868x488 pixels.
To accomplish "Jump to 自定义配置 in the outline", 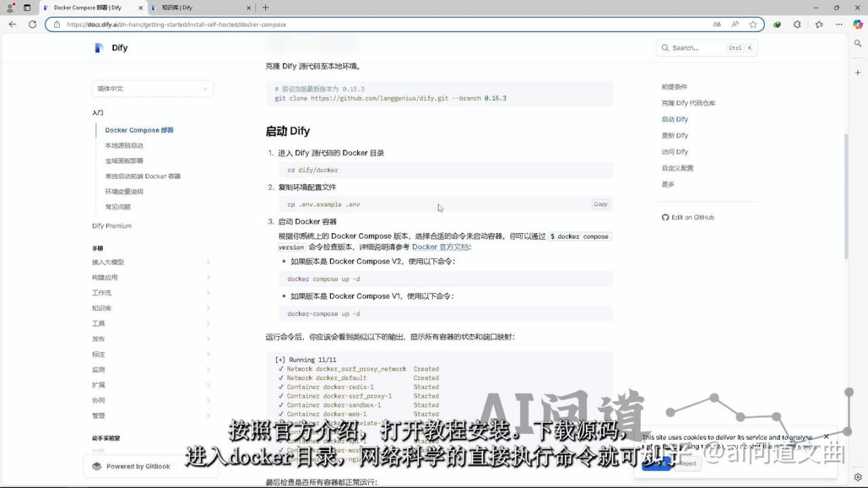I will (677, 168).
